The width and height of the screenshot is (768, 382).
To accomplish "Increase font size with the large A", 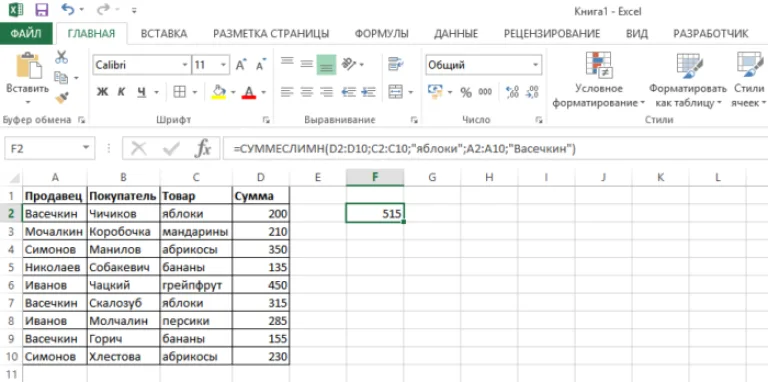I will tap(241, 65).
